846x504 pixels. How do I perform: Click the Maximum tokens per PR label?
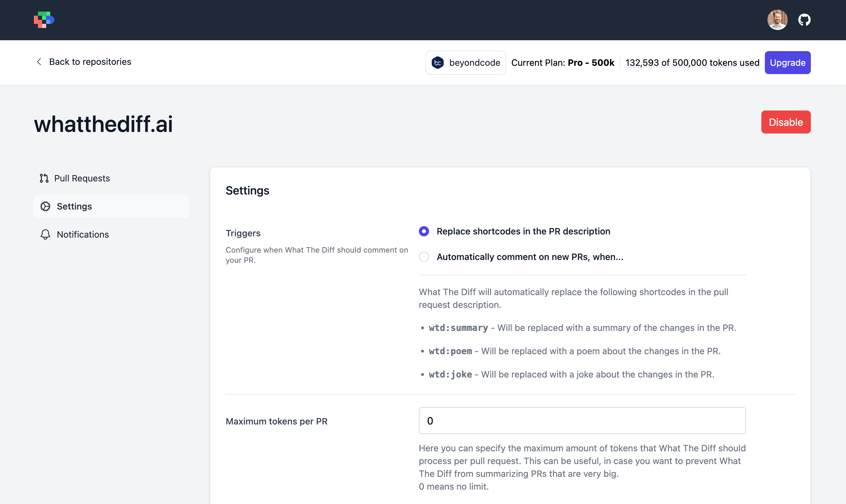click(276, 422)
